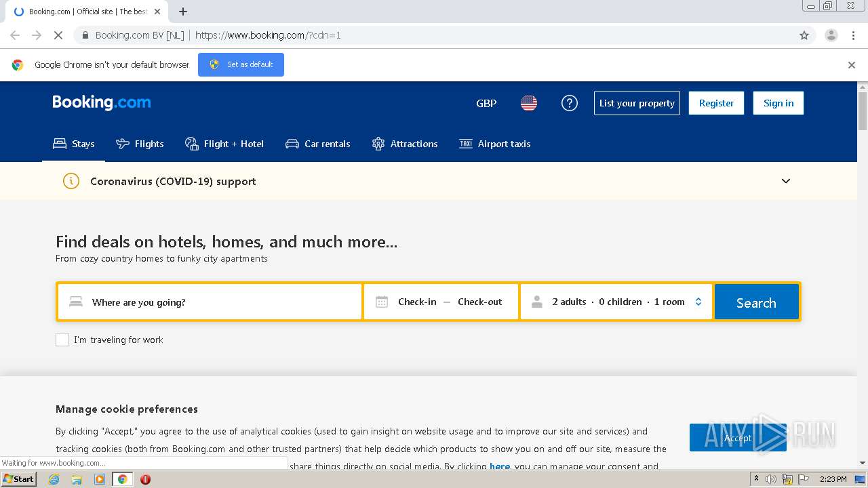Open a new browser tab
The height and width of the screenshot is (488, 868).
(183, 12)
